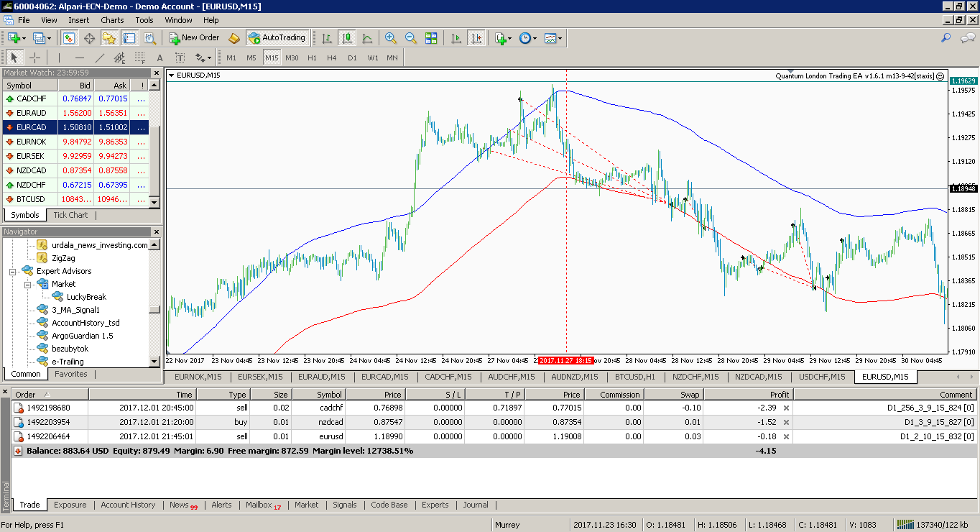Screen dimensions: 980x532
Task: Sort orders by the Profit column header
Action: (x=748, y=395)
